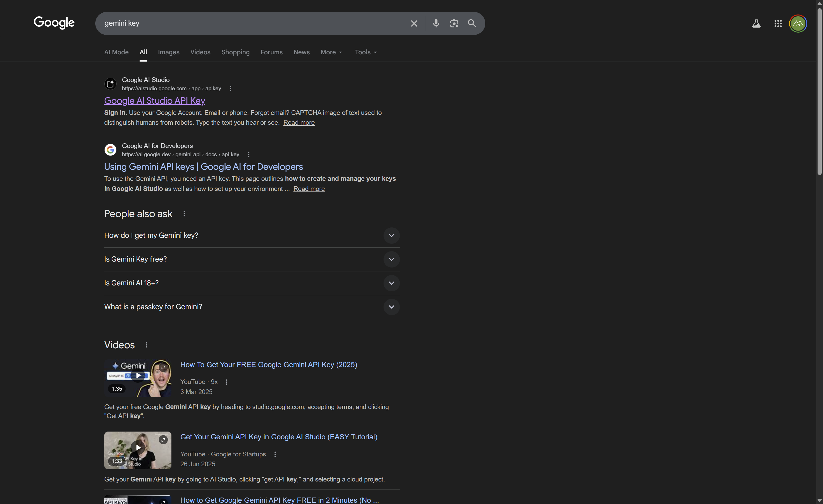Clear the search box with the X icon
The image size is (823, 504).
(x=414, y=23)
